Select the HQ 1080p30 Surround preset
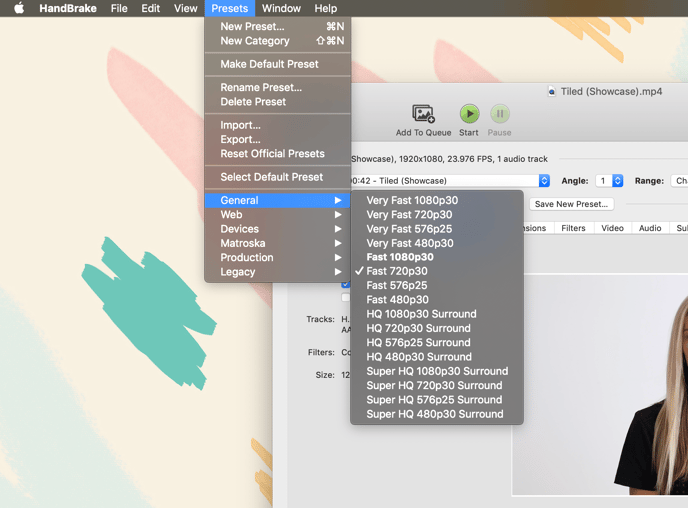This screenshot has width=688, height=508. 437,314
